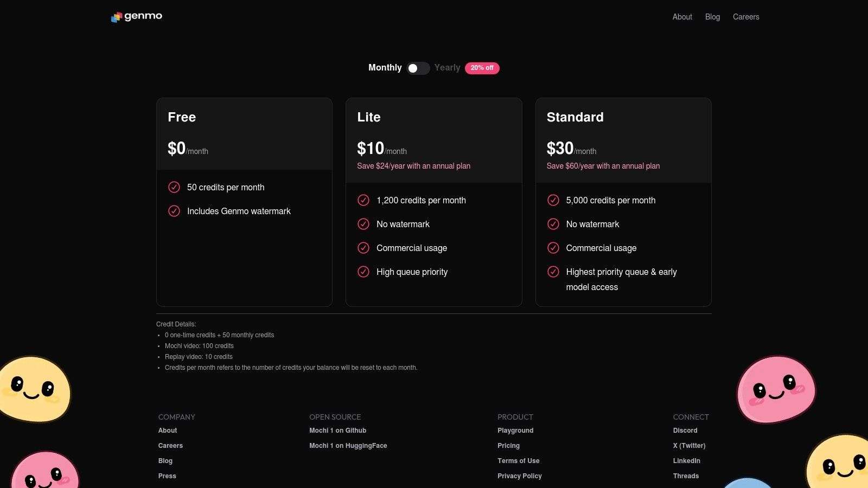Click Lite plan's Commercial usage checkmark icon

[363, 248]
